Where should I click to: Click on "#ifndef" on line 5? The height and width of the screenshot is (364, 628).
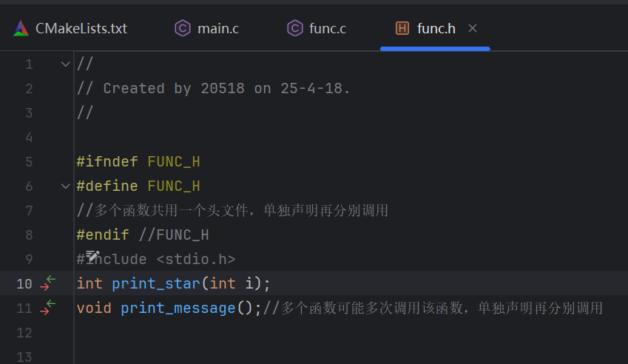107,162
